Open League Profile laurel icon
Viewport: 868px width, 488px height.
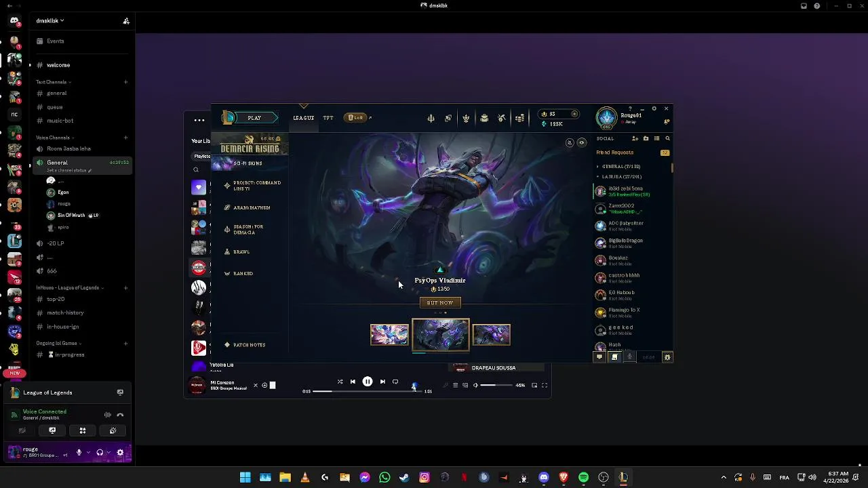466,118
